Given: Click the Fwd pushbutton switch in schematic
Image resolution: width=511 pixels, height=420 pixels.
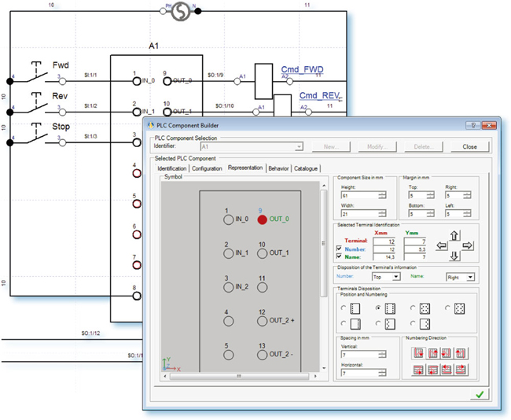Looking at the screenshot, I should (x=36, y=74).
